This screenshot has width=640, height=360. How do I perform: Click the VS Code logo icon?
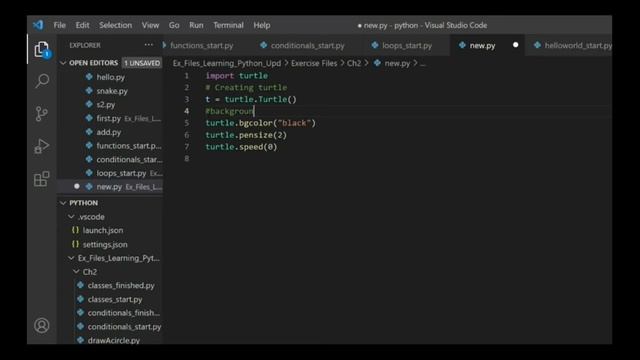[38, 25]
